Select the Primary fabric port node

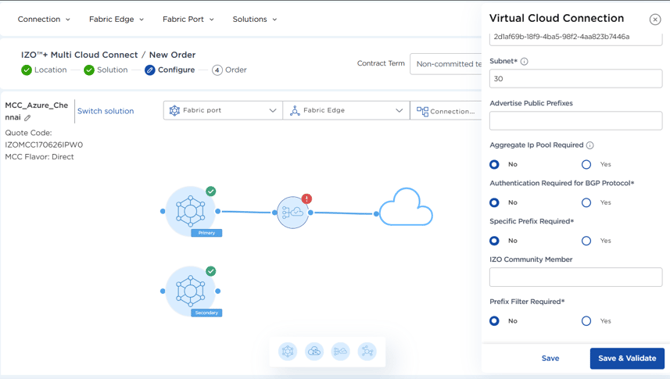tap(191, 211)
